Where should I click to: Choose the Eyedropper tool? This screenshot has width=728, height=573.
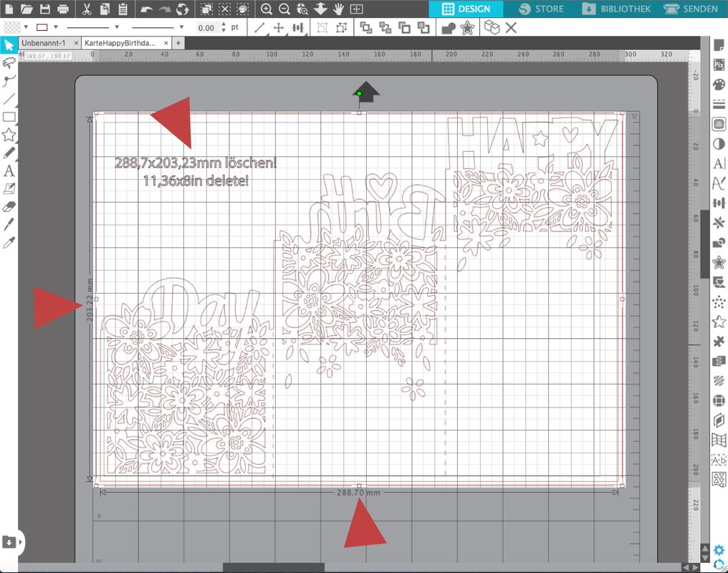pos(9,244)
